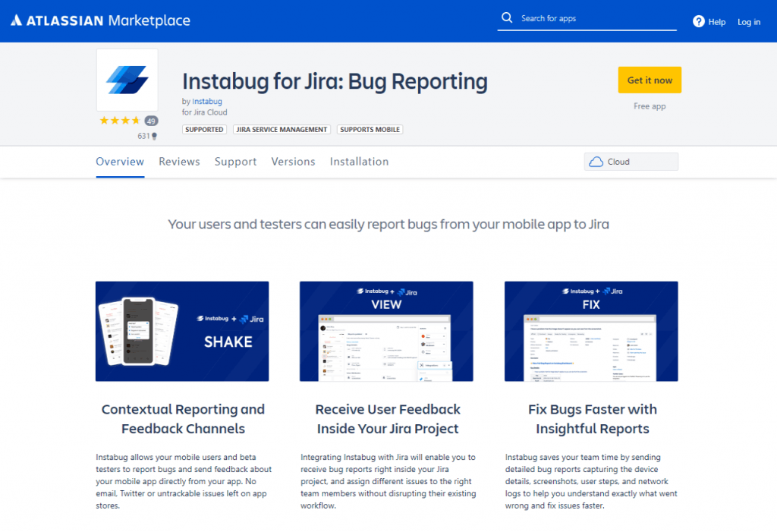Viewport: 777px width, 532px height.
Task: Click the SUPPORTED tag
Action: point(204,130)
